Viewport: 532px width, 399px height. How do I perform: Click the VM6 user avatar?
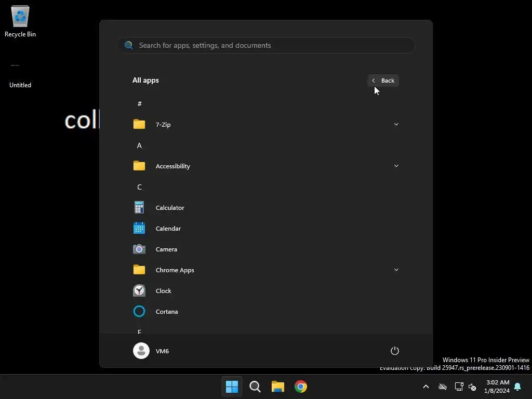tap(141, 351)
